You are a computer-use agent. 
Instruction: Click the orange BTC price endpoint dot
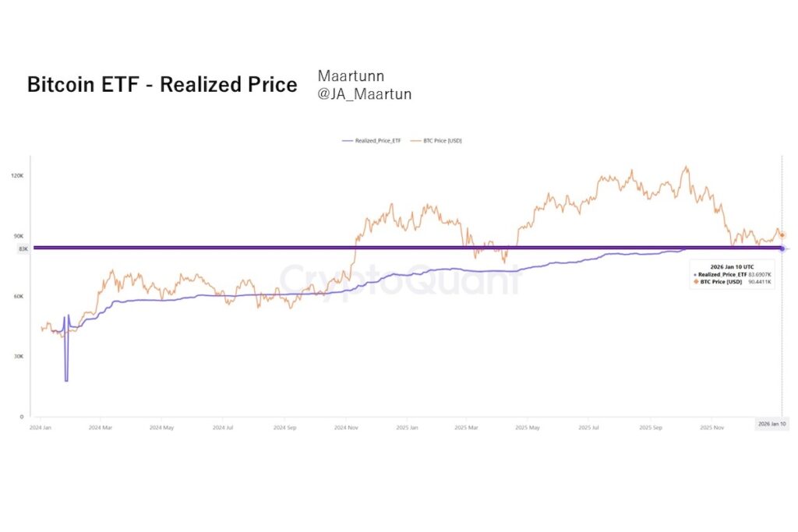click(x=782, y=234)
